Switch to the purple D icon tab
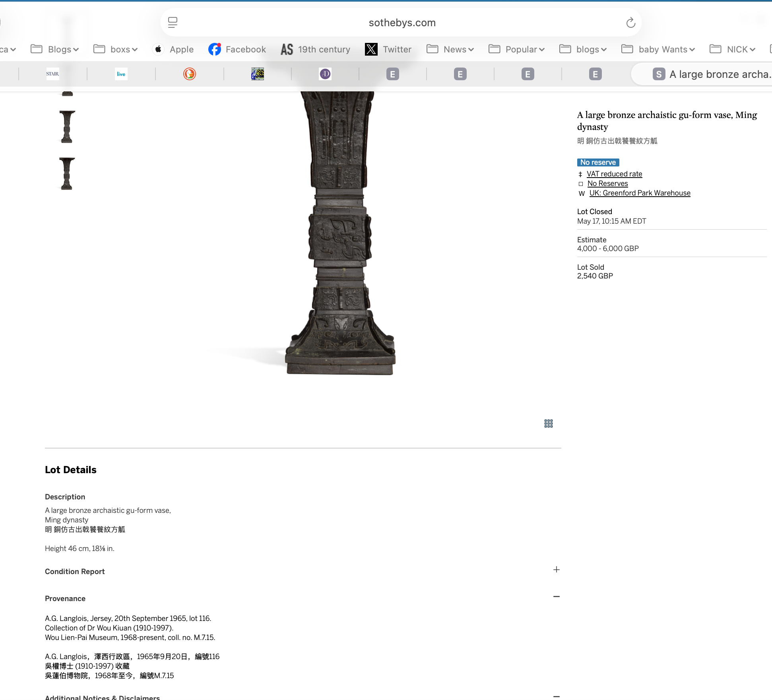The image size is (772, 700). (325, 74)
